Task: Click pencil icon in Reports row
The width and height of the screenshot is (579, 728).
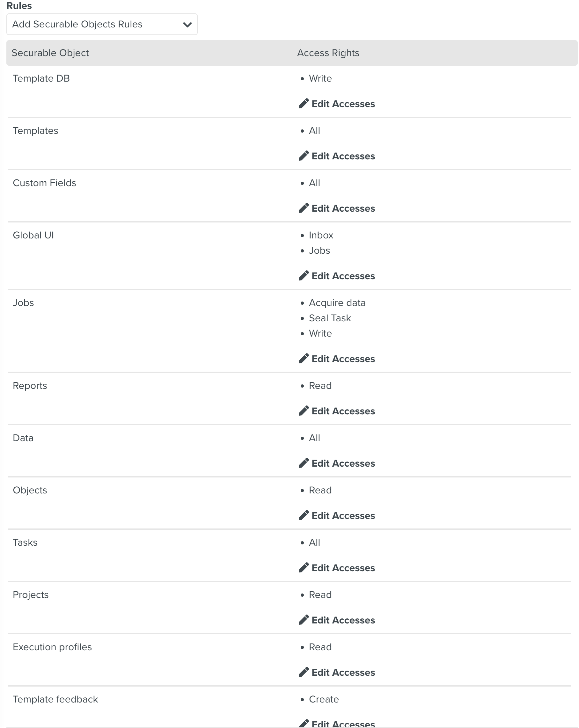Action: (x=303, y=411)
